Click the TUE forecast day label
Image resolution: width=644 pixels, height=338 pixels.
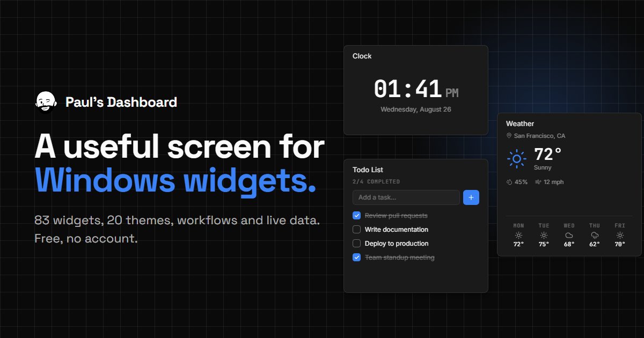(544, 226)
